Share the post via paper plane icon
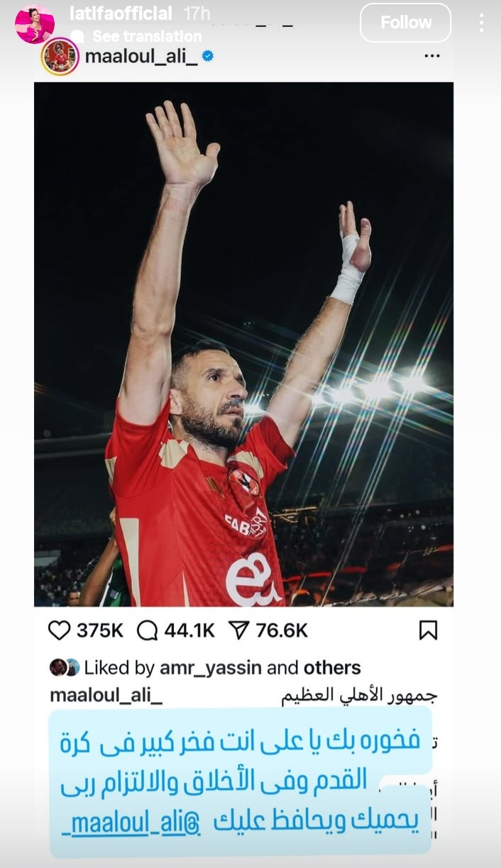 (238, 630)
